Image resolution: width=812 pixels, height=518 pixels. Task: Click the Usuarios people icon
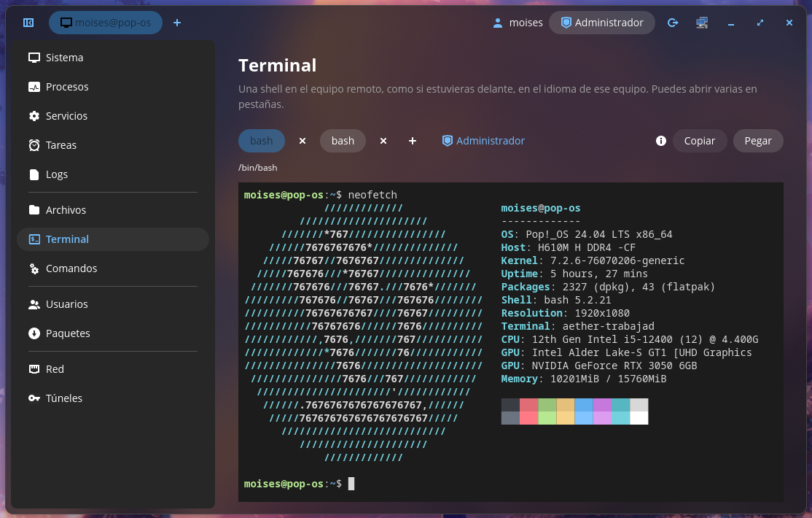[34, 304]
